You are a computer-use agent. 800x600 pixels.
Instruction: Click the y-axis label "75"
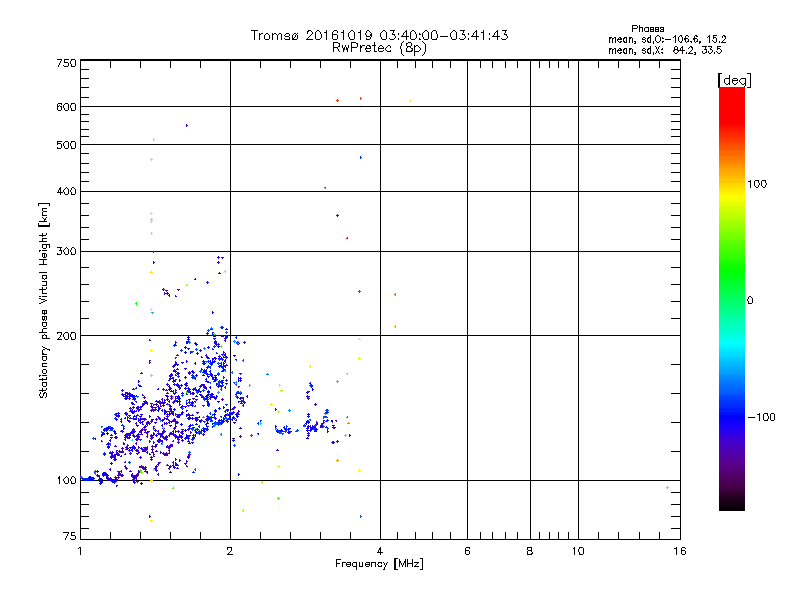coord(70,536)
